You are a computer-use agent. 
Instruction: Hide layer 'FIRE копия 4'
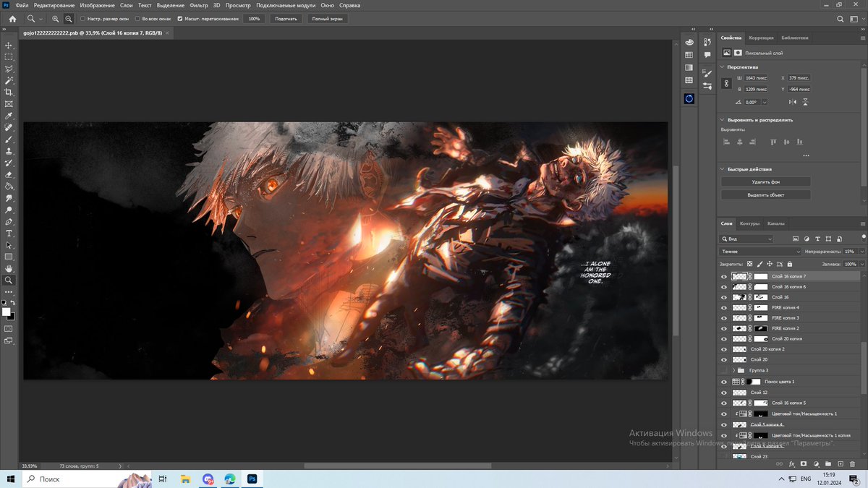[724, 307]
